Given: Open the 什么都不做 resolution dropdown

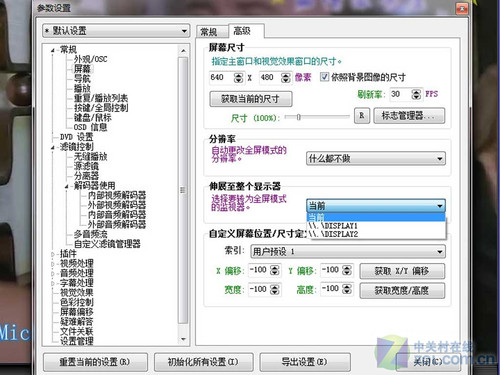Looking at the screenshot, I should pyautogui.click(x=376, y=158).
